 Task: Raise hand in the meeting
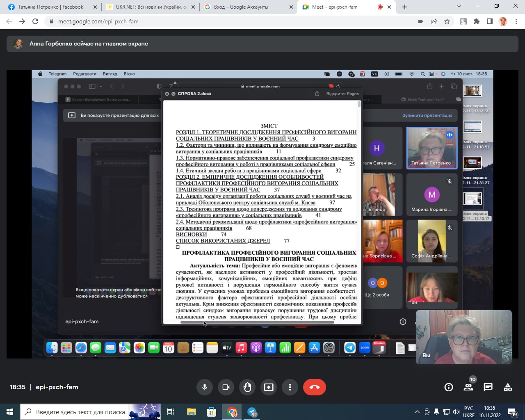coord(247,387)
